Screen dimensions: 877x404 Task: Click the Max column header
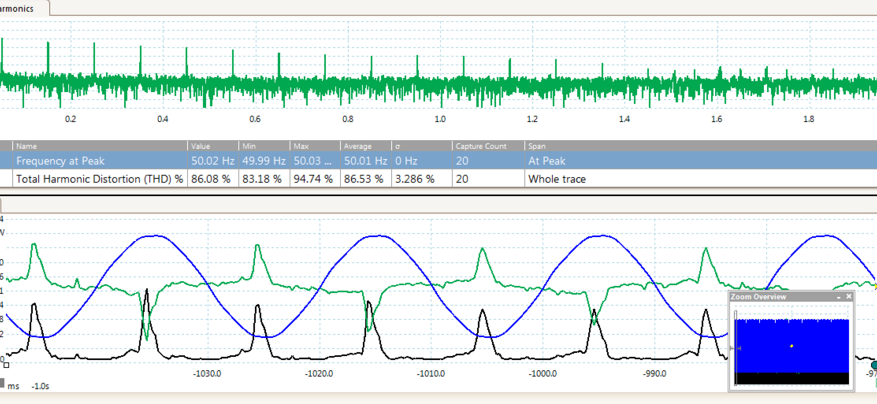pyautogui.click(x=315, y=146)
